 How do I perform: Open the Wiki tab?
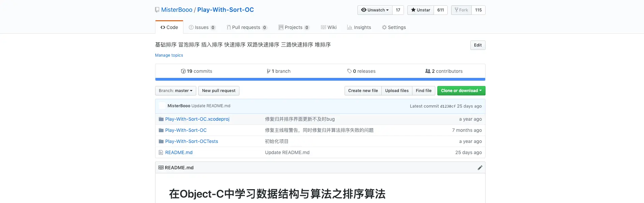329,27
